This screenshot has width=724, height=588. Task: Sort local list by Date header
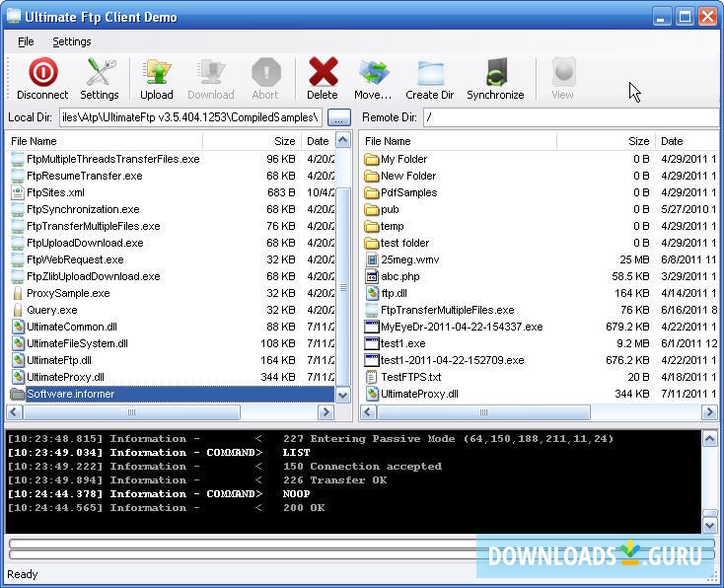point(319,141)
